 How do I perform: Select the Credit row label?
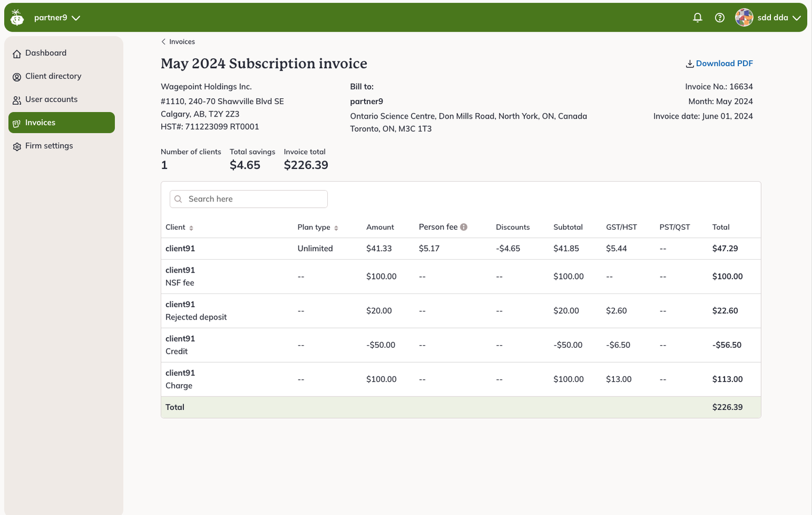pos(177,351)
